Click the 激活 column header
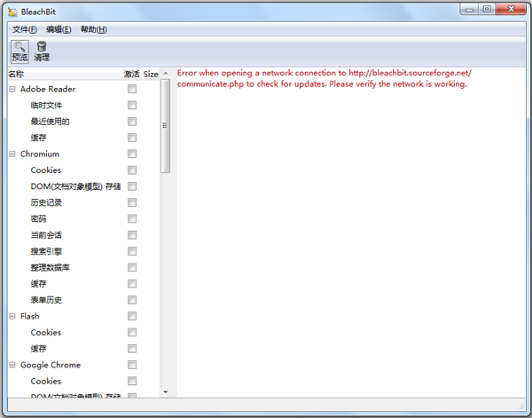The width and height of the screenshot is (532, 418). (x=132, y=75)
